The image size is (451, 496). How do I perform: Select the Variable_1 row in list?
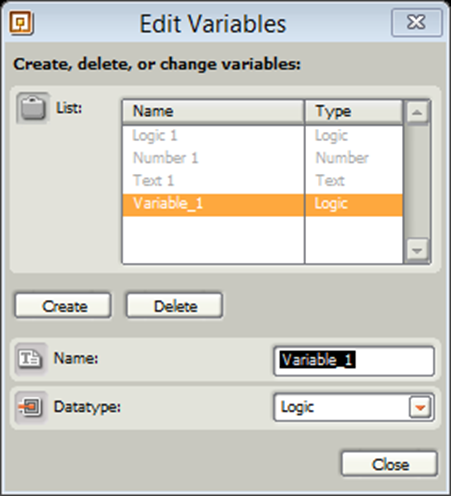[x=263, y=204]
